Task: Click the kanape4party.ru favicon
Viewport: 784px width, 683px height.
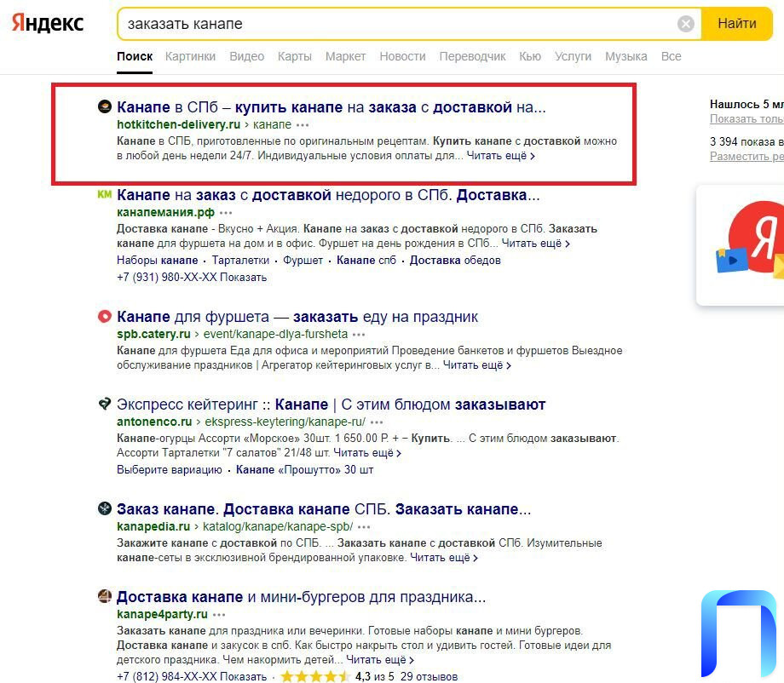Action: [105, 596]
